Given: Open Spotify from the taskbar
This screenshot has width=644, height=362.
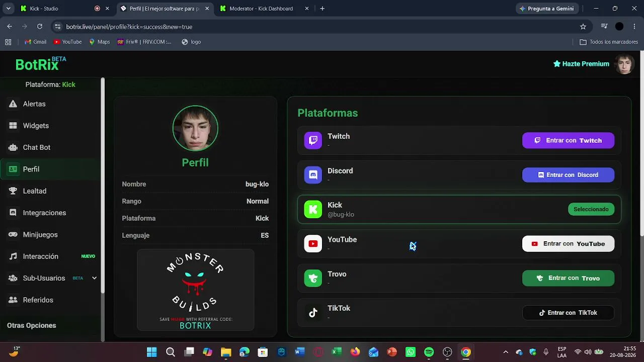Looking at the screenshot, I should tap(429, 352).
